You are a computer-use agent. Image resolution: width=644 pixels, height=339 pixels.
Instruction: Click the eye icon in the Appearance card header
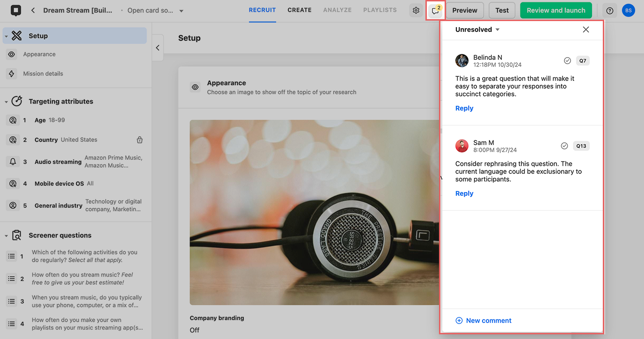point(196,87)
